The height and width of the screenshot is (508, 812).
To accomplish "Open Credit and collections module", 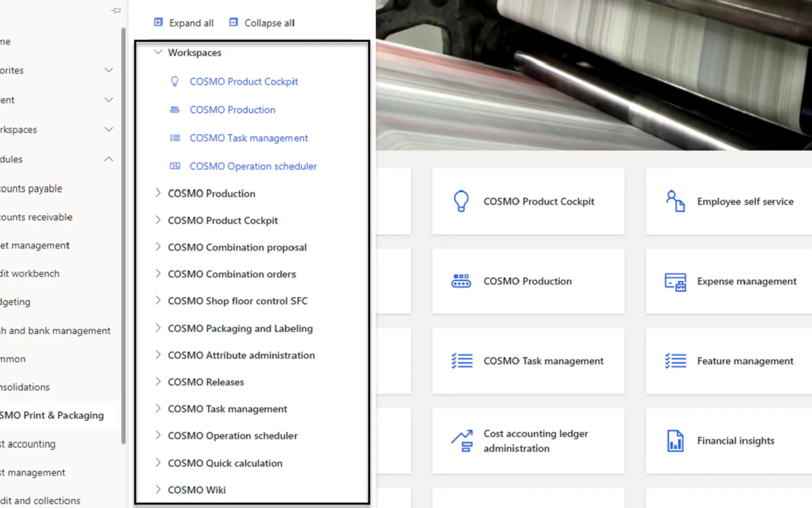I will [40, 500].
